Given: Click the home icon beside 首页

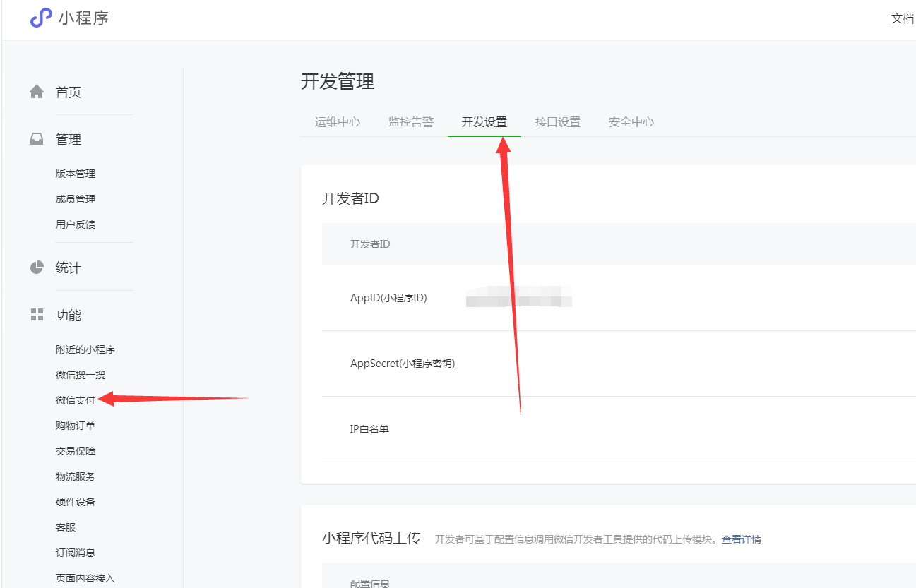Looking at the screenshot, I should pyautogui.click(x=37, y=92).
